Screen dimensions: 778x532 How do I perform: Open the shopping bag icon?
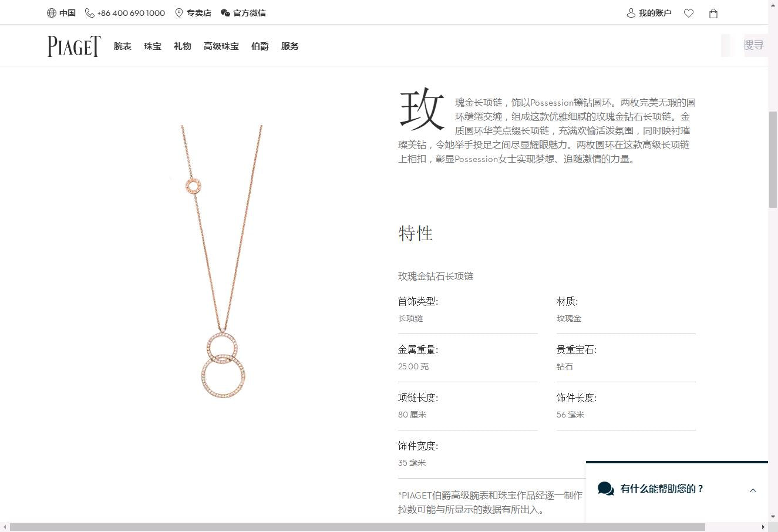[x=713, y=14]
